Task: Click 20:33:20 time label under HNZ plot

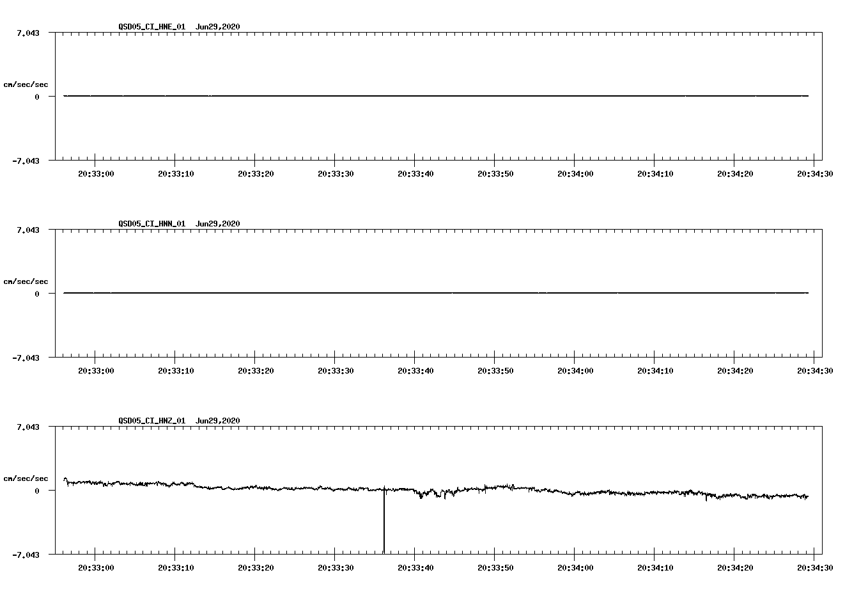Action: click(x=256, y=567)
